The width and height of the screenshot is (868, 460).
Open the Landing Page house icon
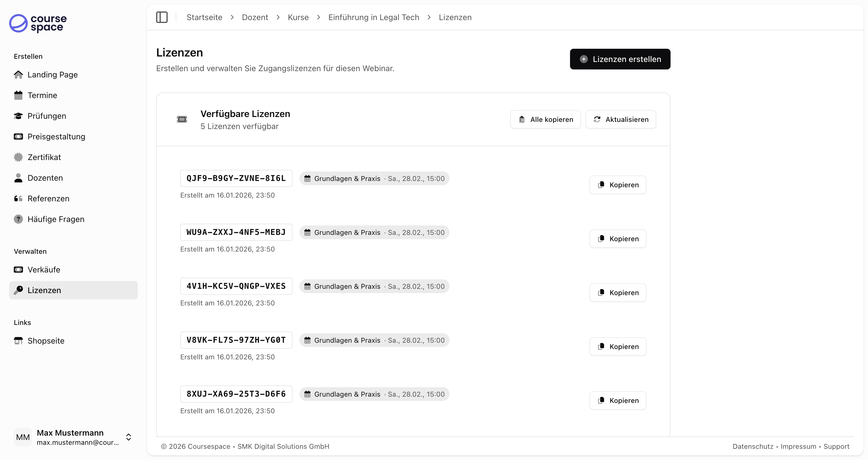(18, 75)
